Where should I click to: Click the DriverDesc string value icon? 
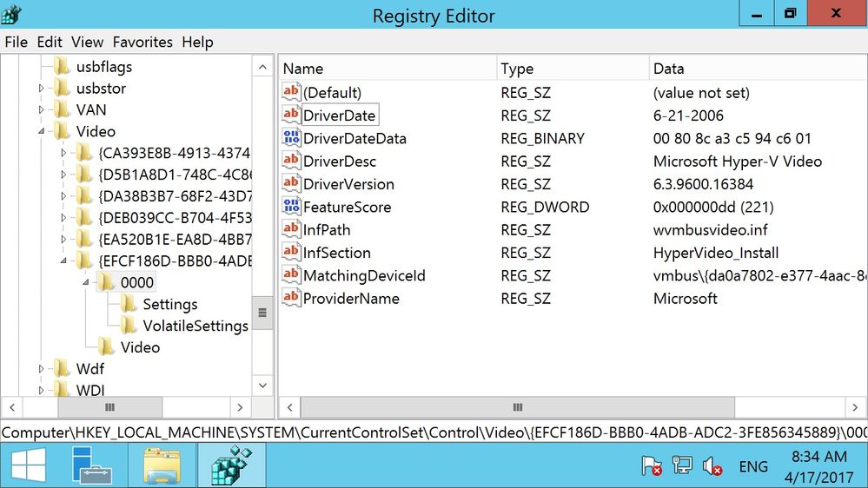[291, 161]
